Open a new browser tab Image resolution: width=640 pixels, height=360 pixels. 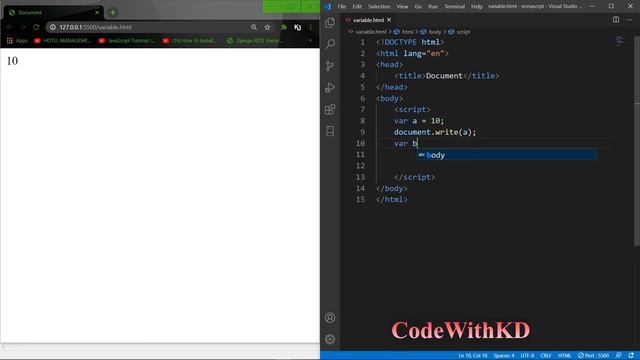point(113,12)
